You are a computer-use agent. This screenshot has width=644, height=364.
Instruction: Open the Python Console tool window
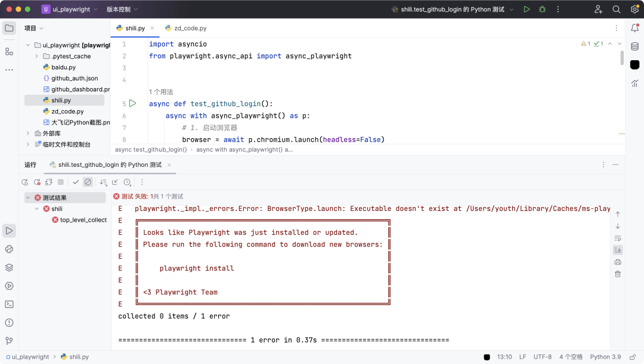pos(9,250)
